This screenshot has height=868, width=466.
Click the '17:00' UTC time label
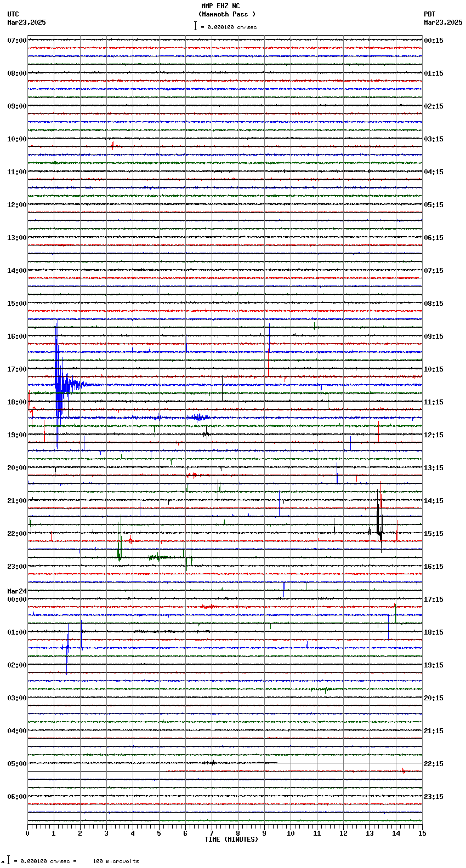pos(17,369)
